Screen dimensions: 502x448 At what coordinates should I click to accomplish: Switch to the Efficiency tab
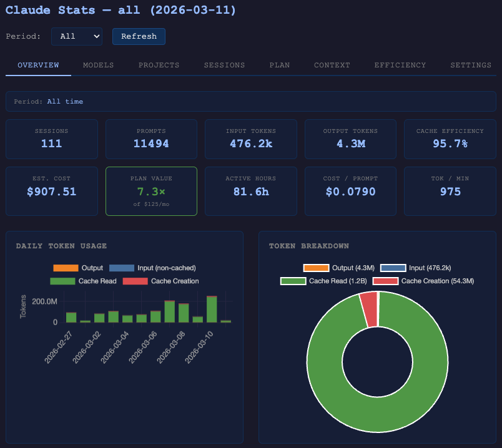pos(400,65)
